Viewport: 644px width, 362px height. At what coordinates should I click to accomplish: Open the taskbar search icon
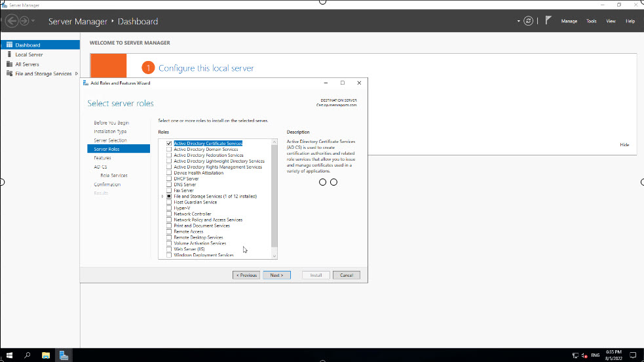(x=27, y=355)
